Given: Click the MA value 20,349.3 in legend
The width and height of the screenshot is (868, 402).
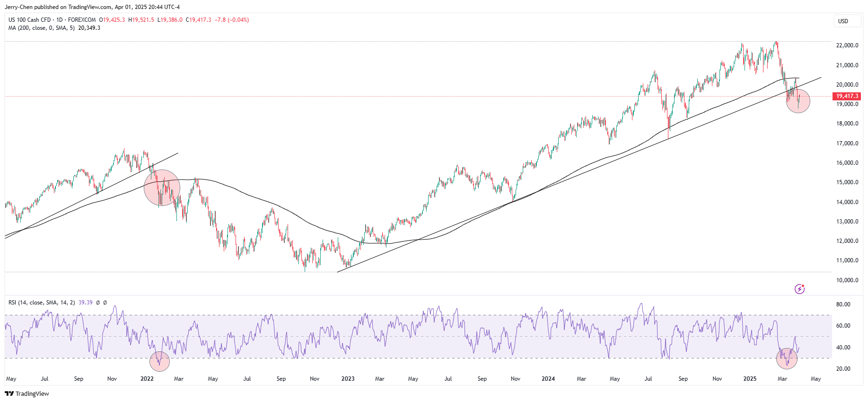Looking at the screenshot, I should click(x=89, y=28).
